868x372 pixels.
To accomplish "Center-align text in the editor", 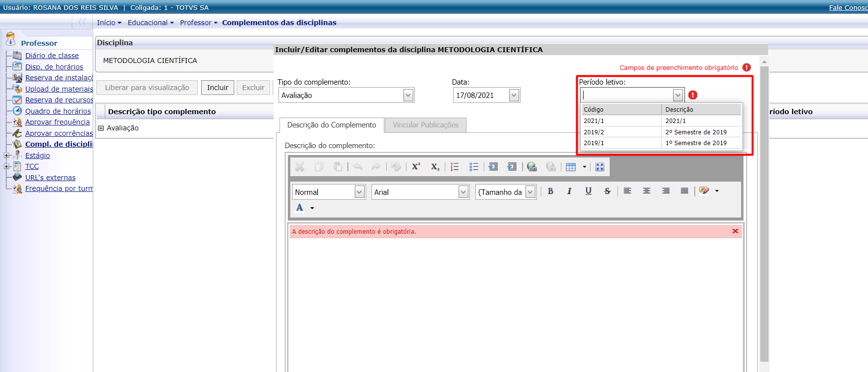I will click(x=647, y=191).
